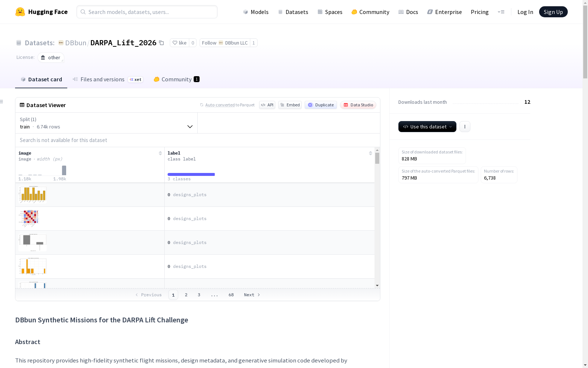The width and height of the screenshot is (588, 368).
Task: Click the Duplicate button
Action: pyautogui.click(x=321, y=105)
